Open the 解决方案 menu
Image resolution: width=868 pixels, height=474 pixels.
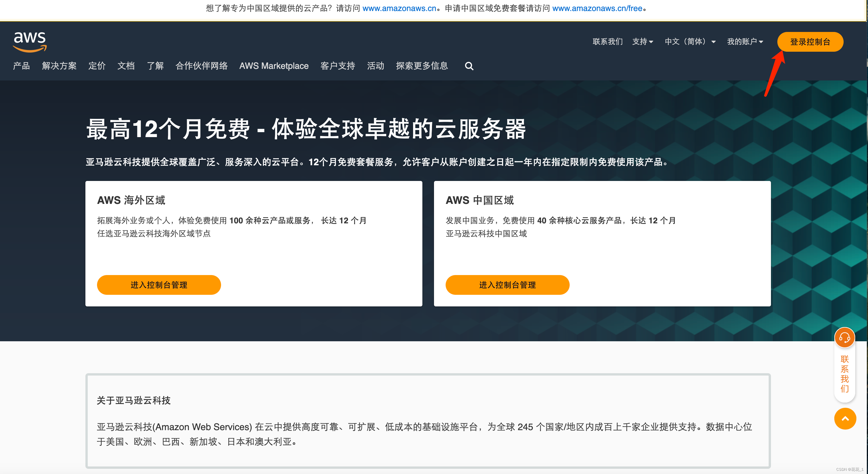coord(59,66)
